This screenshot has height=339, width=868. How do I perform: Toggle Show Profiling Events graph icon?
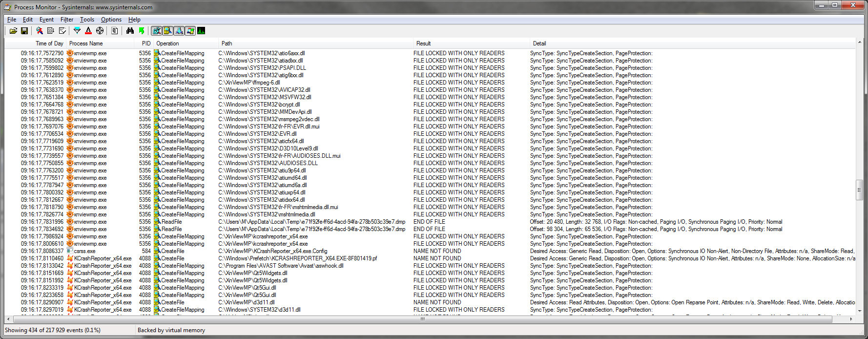pyautogui.click(x=201, y=31)
